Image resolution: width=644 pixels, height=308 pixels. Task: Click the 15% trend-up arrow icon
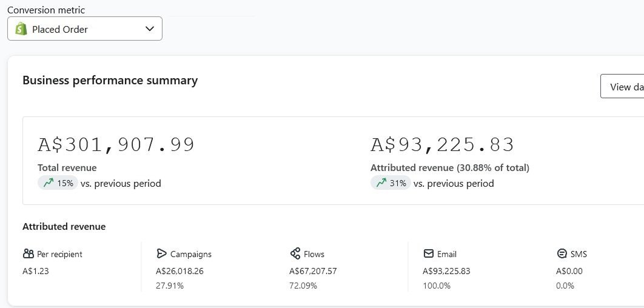(49, 183)
